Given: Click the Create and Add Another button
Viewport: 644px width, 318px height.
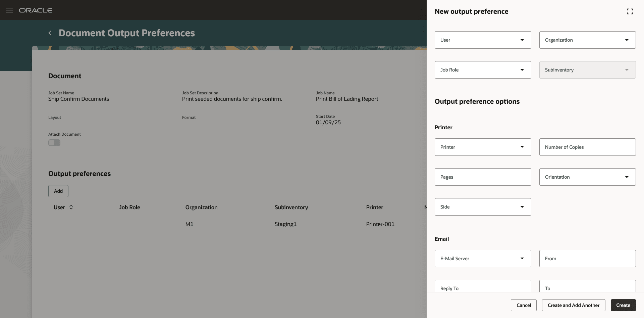Looking at the screenshot, I should tap(573, 305).
